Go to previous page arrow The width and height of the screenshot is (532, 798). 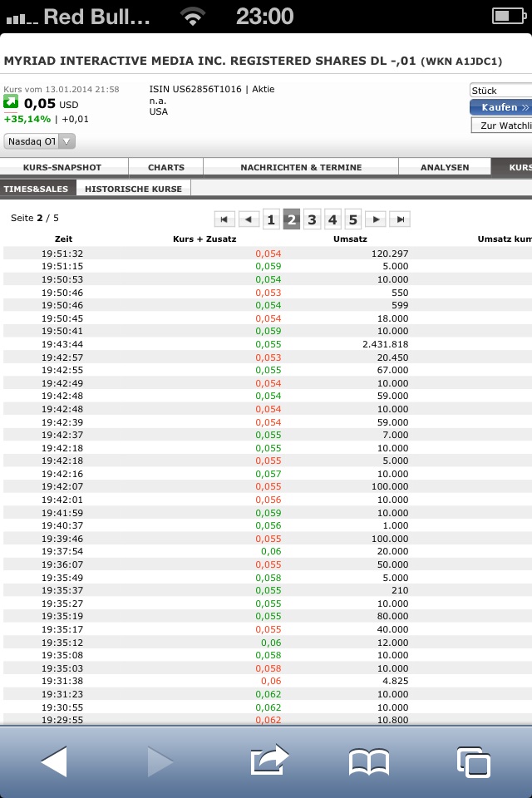pos(249,219)
